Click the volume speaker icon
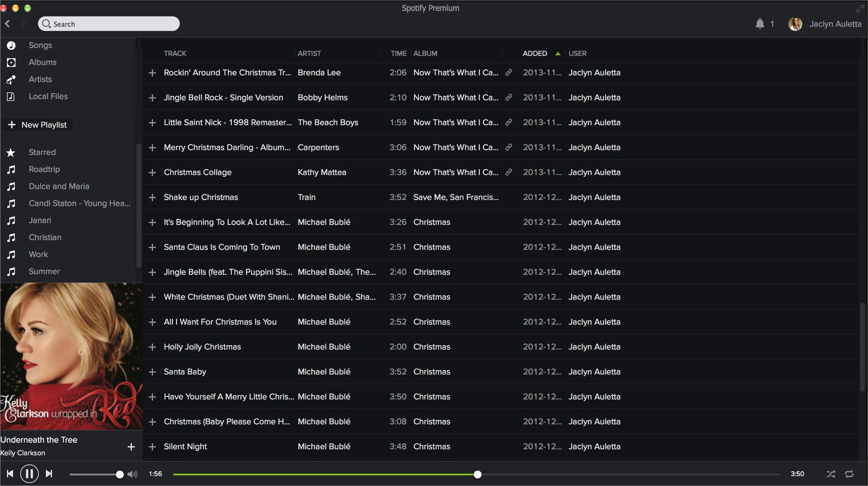The image size is (868, 486). tap(132, 474)
